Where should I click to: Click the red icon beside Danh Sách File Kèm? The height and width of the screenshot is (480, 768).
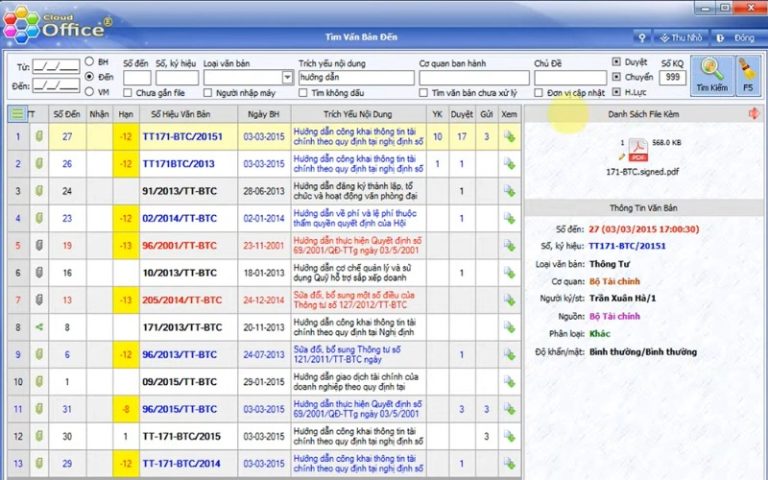(753, 114)
